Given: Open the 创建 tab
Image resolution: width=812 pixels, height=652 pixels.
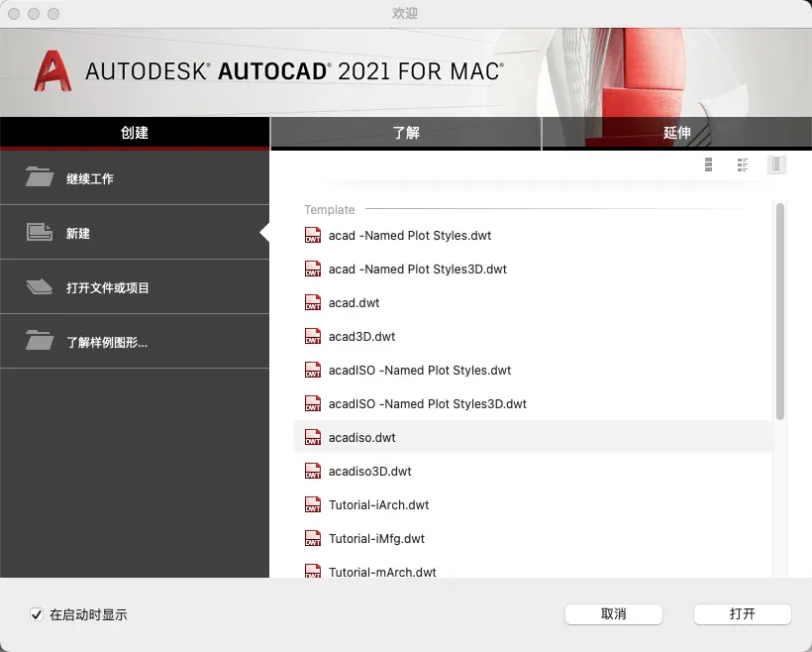Looking at the screenshot, I should click(135, 133).
